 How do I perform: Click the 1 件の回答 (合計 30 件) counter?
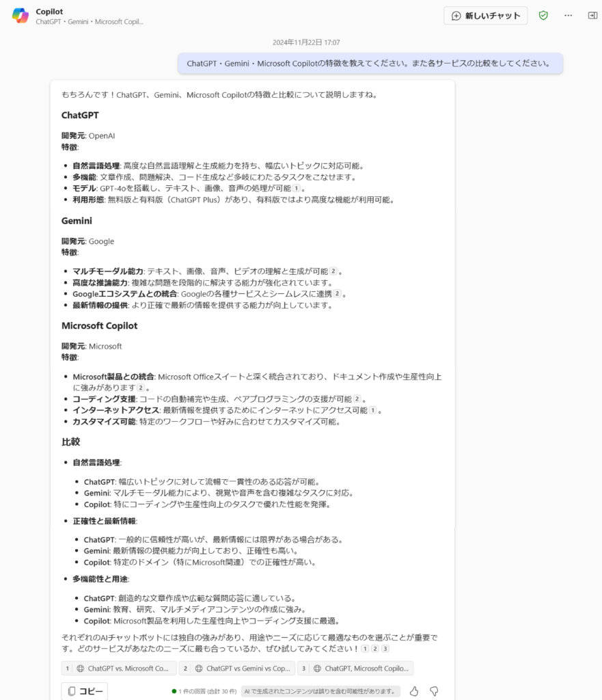(x=204, y=691)
